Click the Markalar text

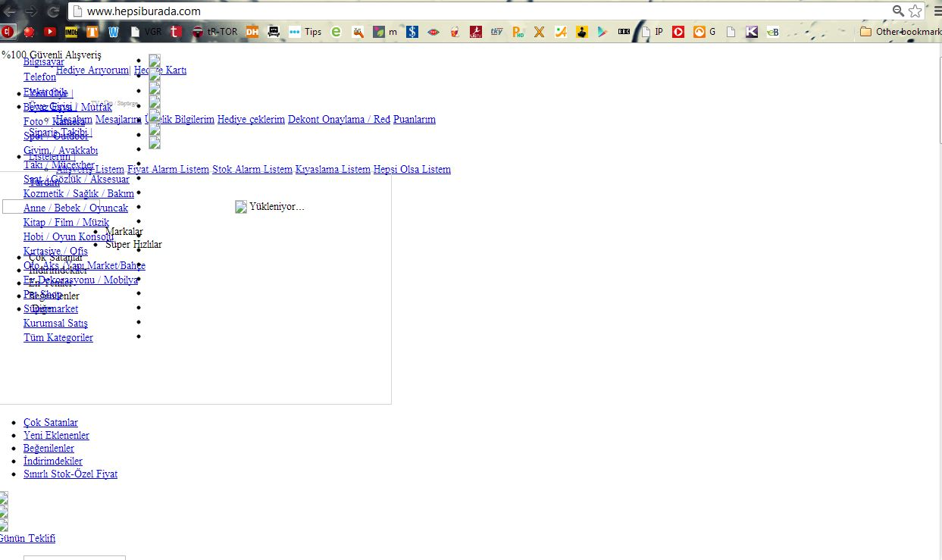click(124, 231)
